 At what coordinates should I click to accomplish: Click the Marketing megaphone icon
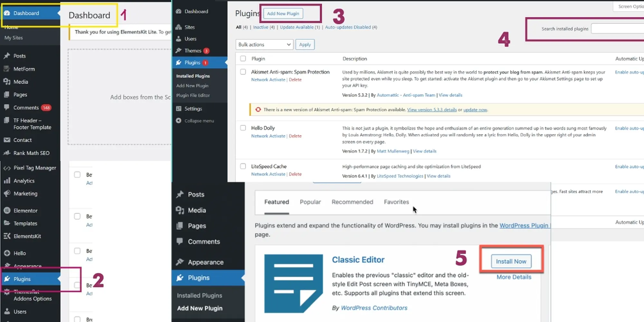(7, 194)
